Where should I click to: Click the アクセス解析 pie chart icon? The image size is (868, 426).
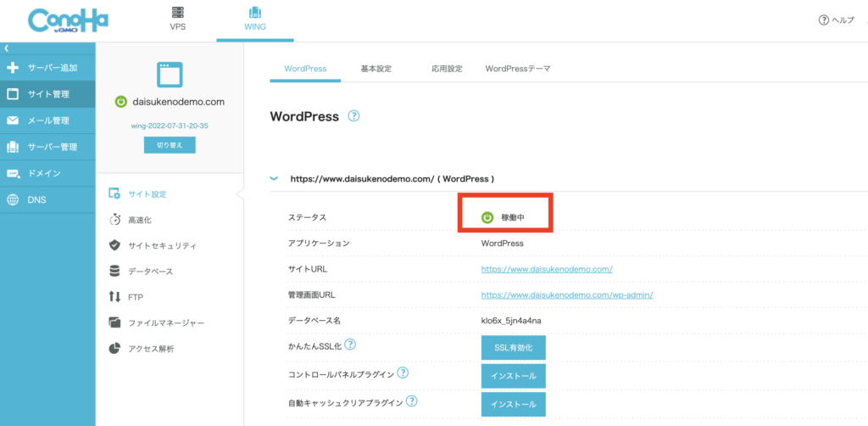pos(114,349)
